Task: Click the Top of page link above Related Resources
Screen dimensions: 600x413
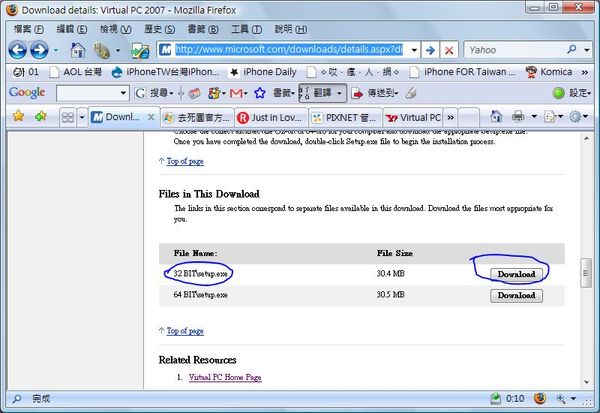Action: [x=185, y=331]
